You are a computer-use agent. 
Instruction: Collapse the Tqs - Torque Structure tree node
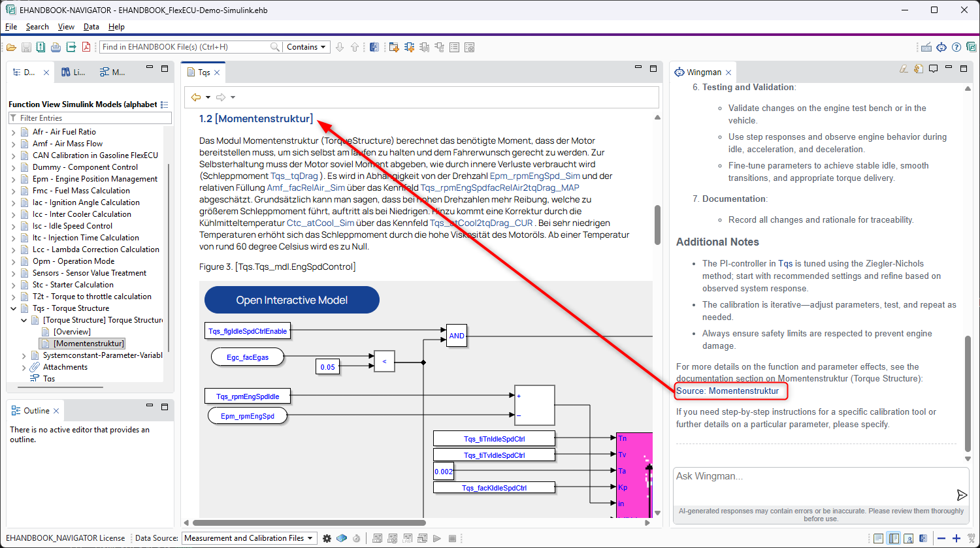click(x=14, y=308)
